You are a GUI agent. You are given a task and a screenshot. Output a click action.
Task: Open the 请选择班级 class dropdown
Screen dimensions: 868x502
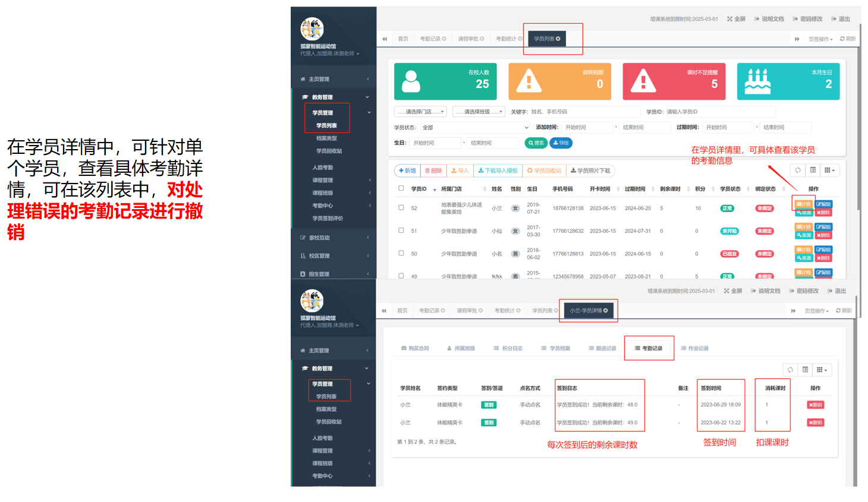pos(479,112)
